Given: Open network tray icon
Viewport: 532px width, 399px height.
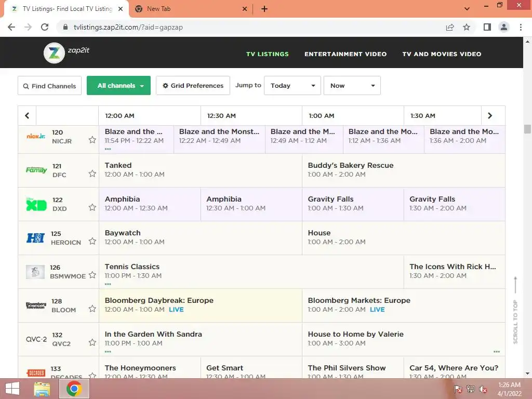Looking at the screenshot, I should point(471,389).
